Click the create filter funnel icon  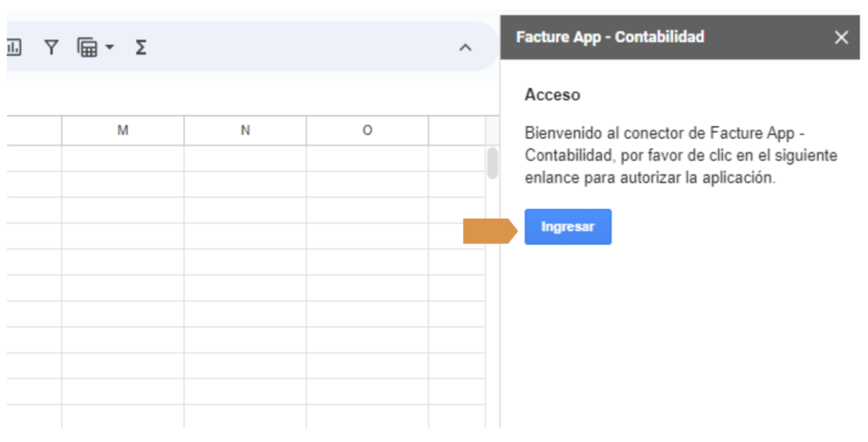pos(52,48)
